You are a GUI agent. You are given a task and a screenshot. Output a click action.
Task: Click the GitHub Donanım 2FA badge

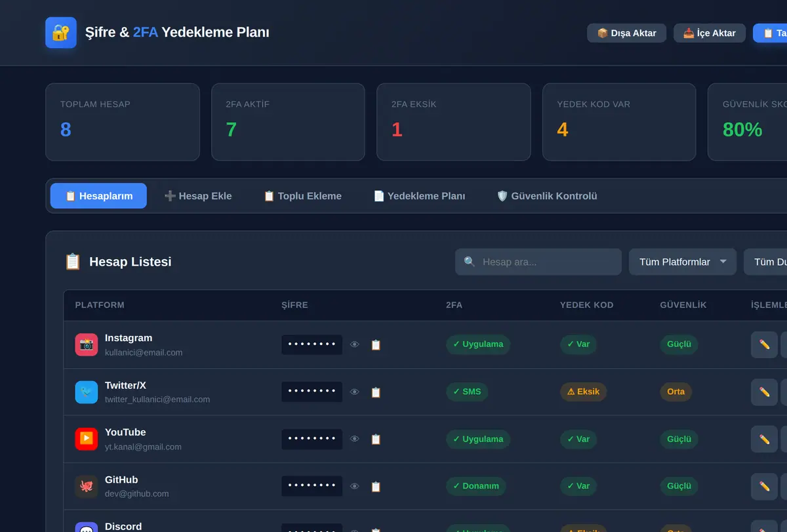(476, 486)
